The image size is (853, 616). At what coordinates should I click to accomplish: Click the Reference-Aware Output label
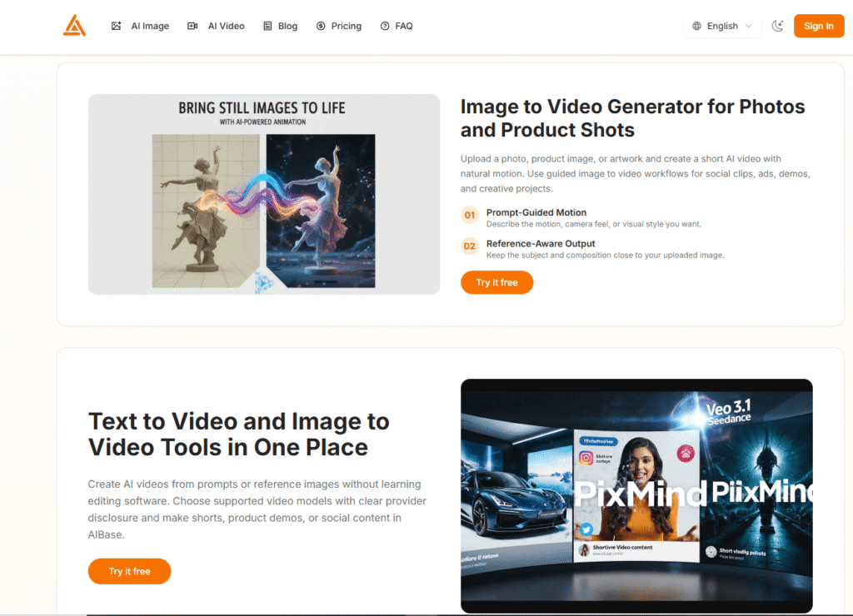click(x=541, y=244)
